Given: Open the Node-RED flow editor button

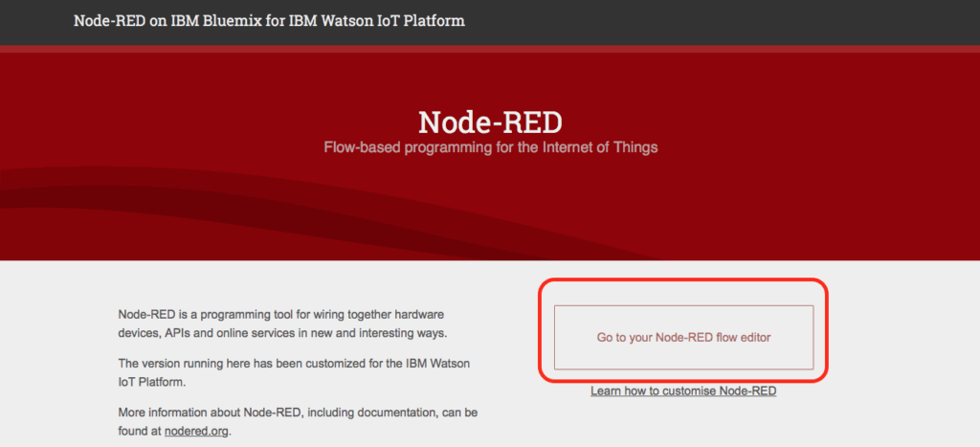Looking at the screenshot, I should coord(683,338).
